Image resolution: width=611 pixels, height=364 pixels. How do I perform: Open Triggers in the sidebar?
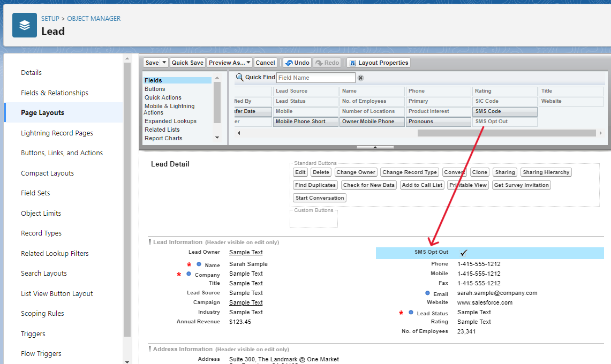pos(33,333)
